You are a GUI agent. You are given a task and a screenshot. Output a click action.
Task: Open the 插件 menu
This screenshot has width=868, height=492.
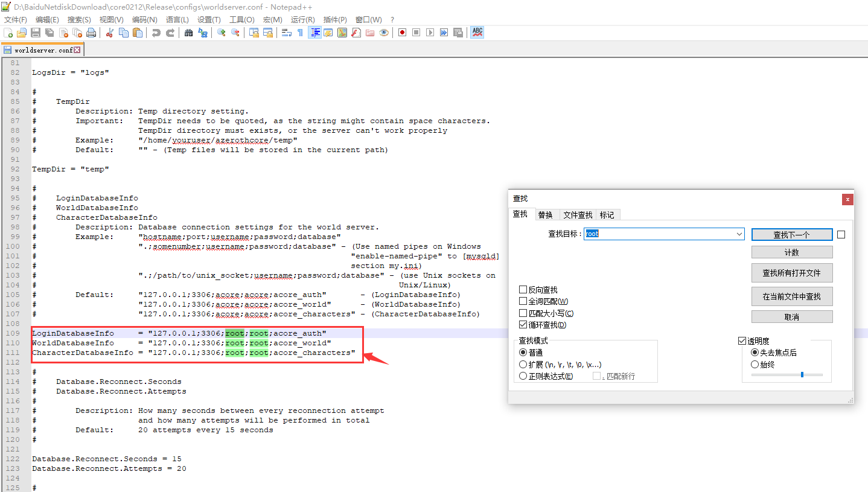pyautogui.click(x=335, y=20)
